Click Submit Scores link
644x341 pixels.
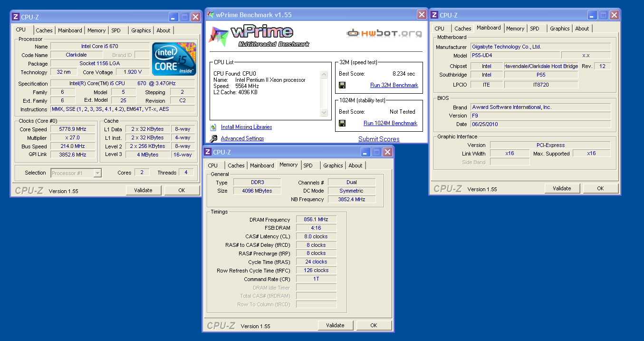coord(379,139)
